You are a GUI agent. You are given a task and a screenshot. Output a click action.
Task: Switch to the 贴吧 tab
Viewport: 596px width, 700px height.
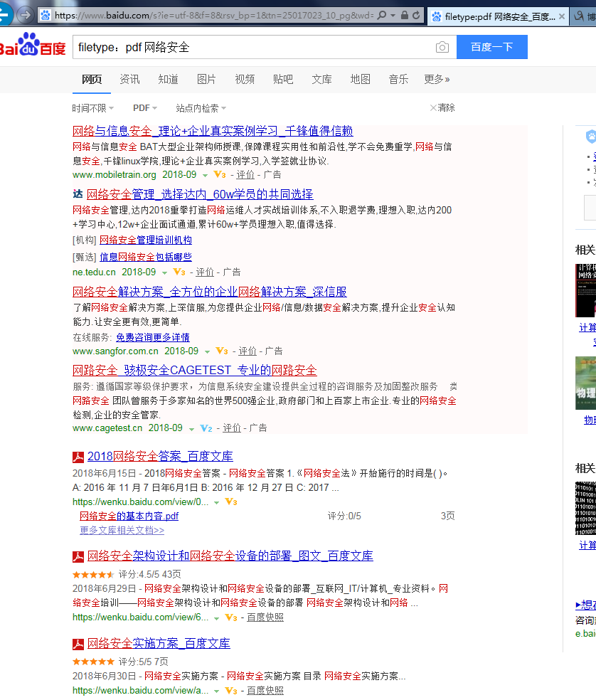tap(283, 80)
